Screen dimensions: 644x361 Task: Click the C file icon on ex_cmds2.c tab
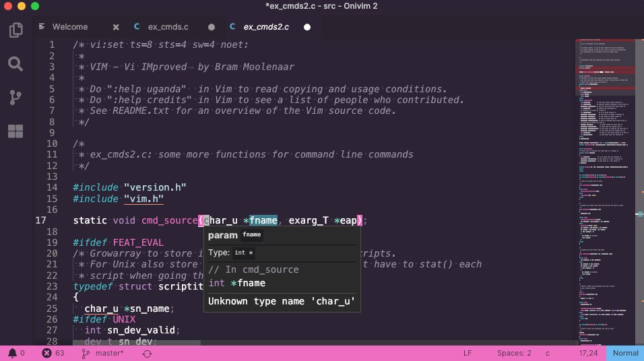(232, 27)
